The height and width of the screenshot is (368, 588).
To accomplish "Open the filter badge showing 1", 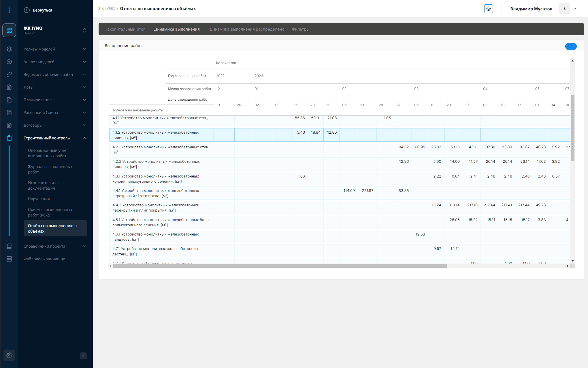I will [571, 46].
